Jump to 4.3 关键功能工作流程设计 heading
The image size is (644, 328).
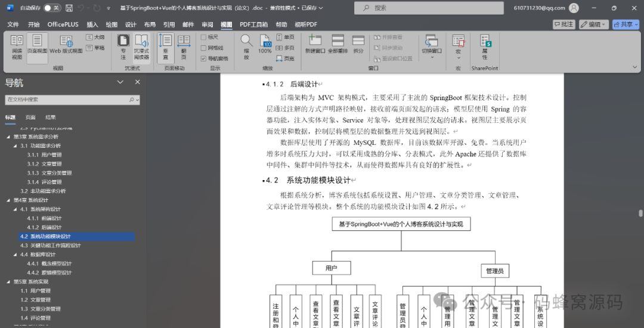tap(51, 246)
